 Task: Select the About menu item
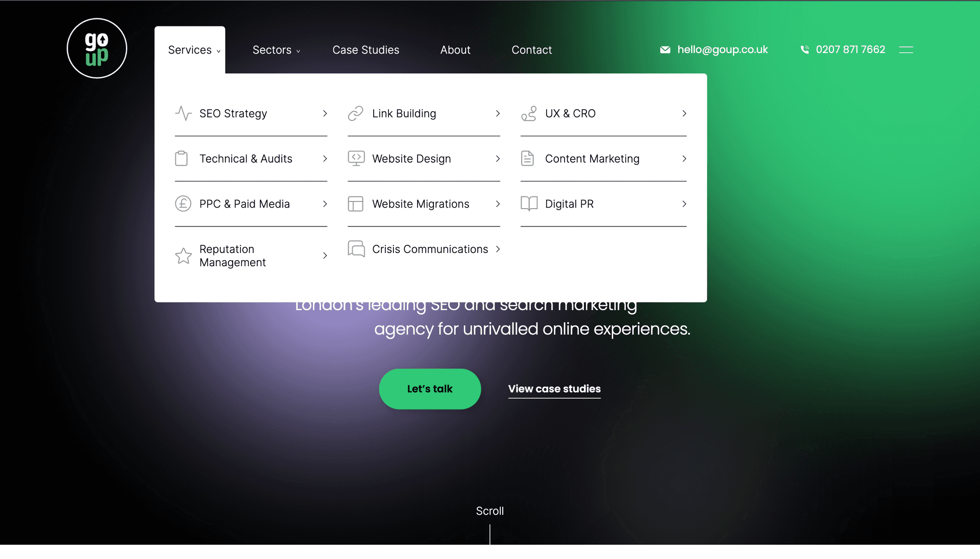[x=455, y=50]
